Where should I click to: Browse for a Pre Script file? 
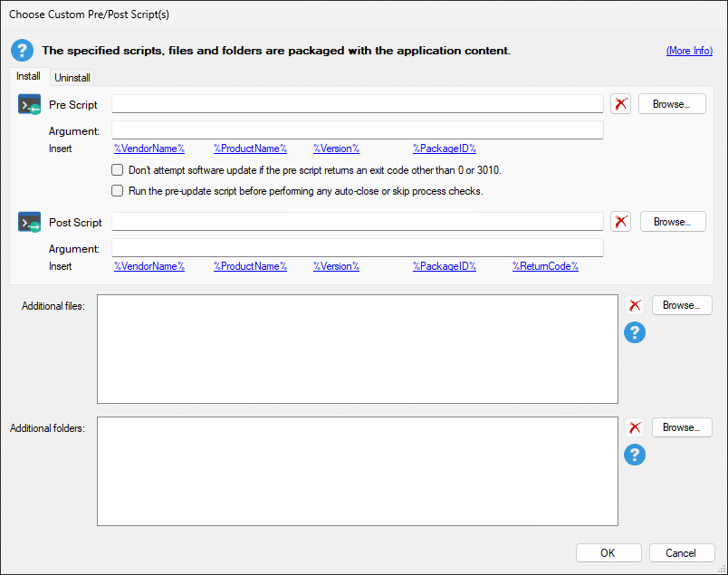point(672,104)
